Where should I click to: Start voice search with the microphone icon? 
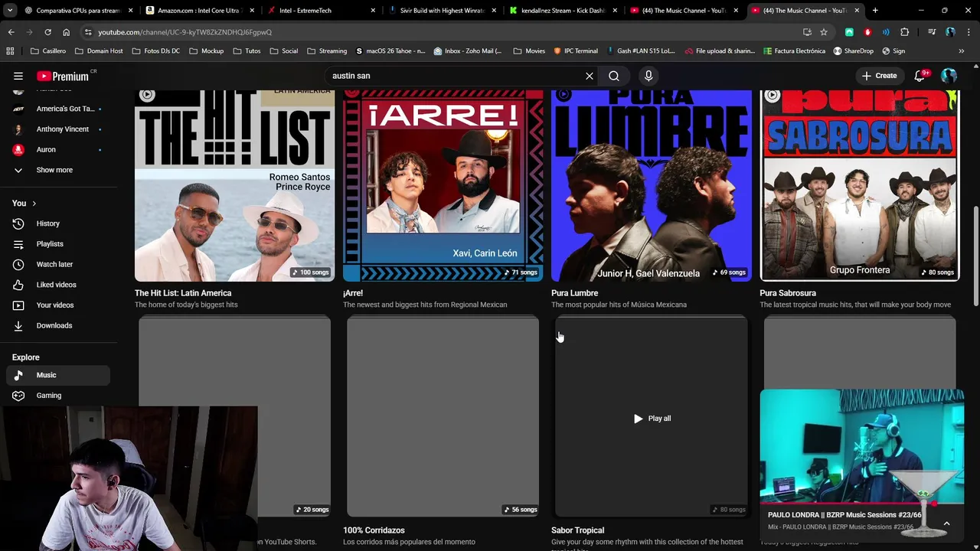click(x=648, y=76)
